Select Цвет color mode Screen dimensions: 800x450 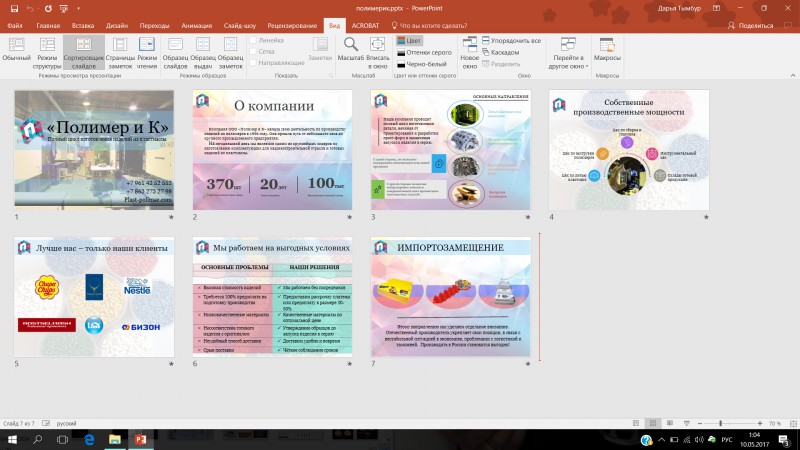coord(409,40)
